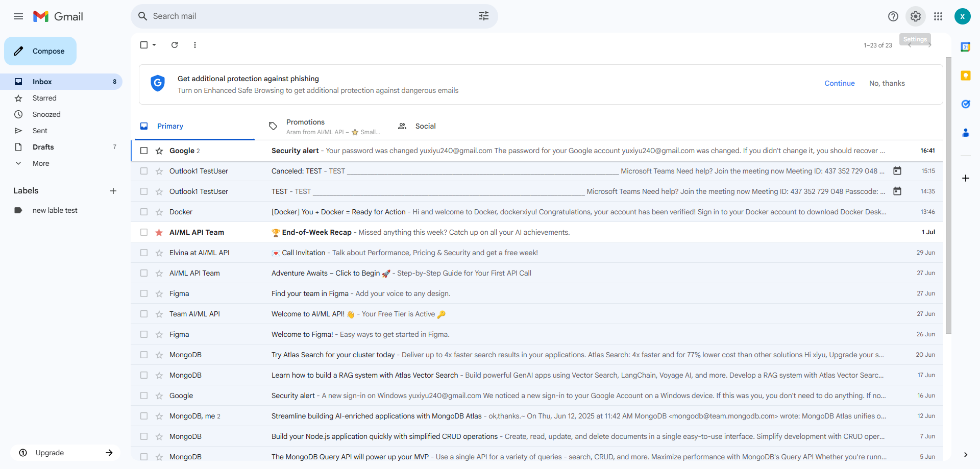Dismiss banner with No, thanks
The height and width of the screenshot is (469, 980).
[887, 83]
